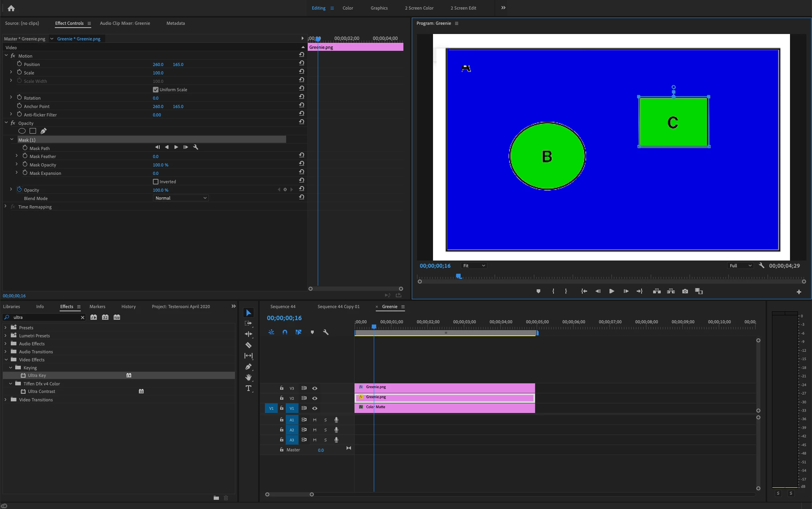This screenshot has height=509, width=812.
Task: Click the Home icon
Action: (11, 8)
